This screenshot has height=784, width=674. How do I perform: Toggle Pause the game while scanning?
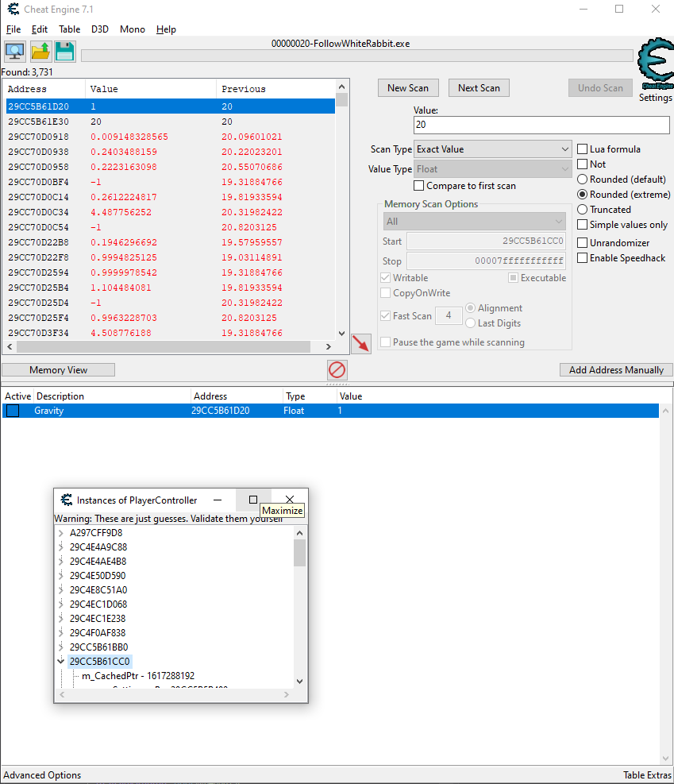(x=385, y=342)
